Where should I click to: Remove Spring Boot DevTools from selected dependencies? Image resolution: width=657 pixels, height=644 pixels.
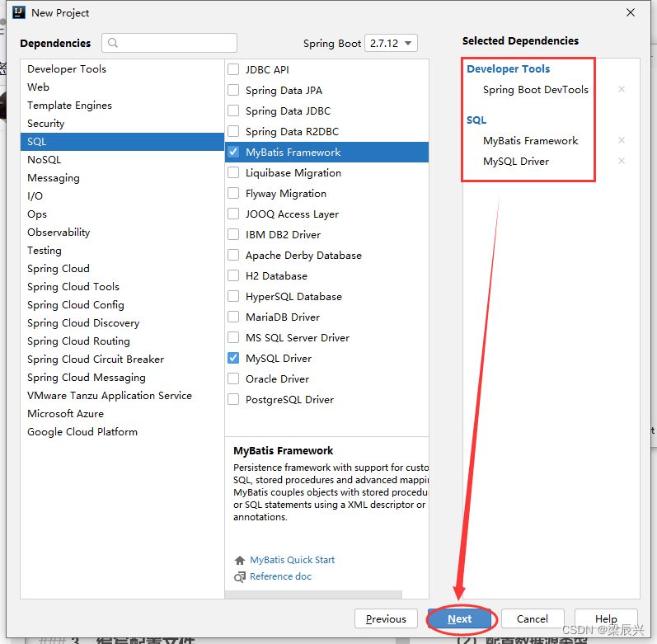click(622, 89)
